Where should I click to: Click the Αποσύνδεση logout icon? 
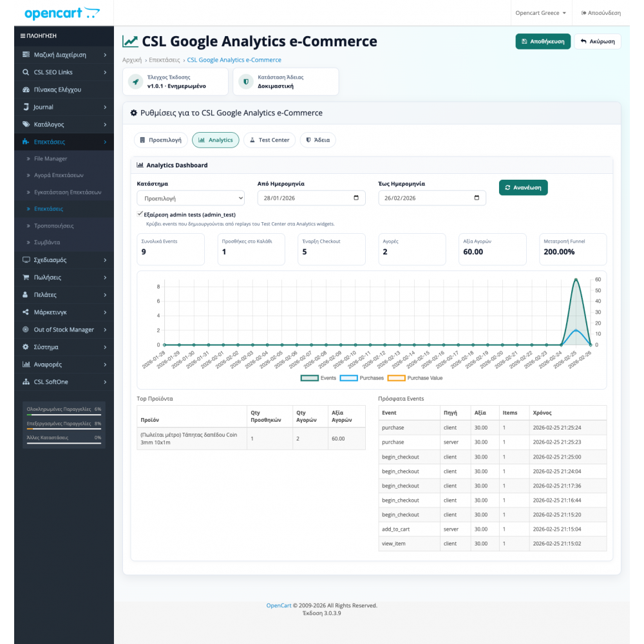(583, 13)
